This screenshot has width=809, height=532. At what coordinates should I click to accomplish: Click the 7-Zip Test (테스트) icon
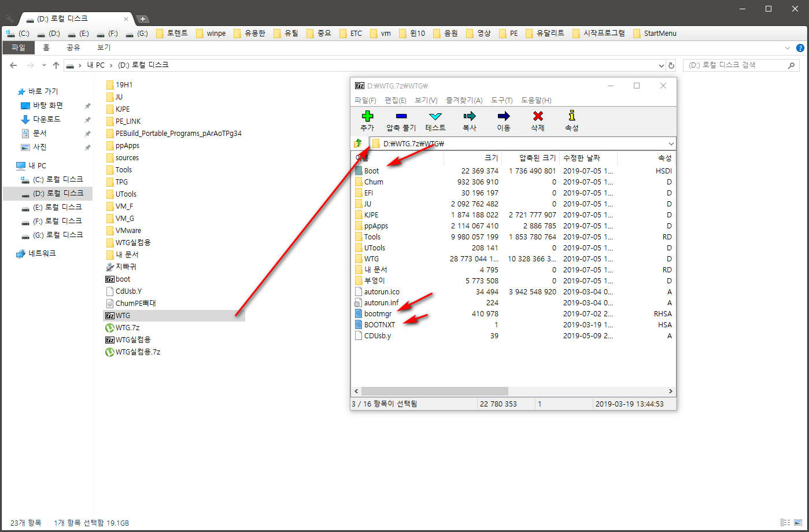[x=435, y=116]
